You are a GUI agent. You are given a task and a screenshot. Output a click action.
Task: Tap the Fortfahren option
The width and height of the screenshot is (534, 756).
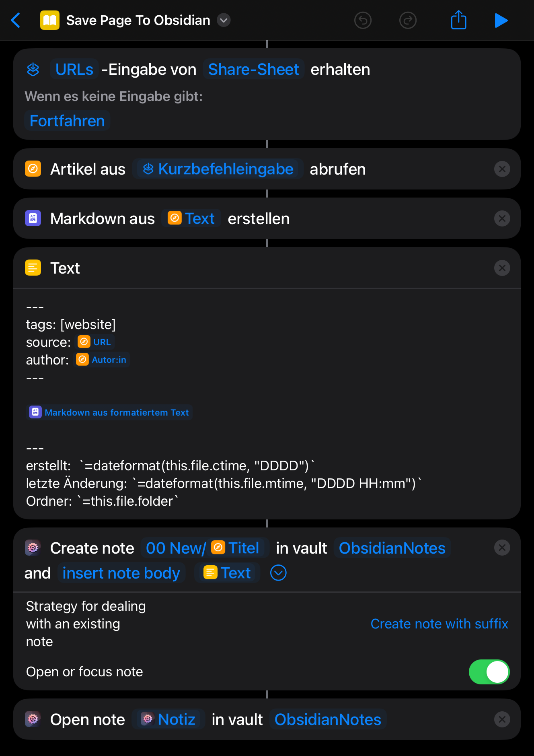click(x=67, y=120)
